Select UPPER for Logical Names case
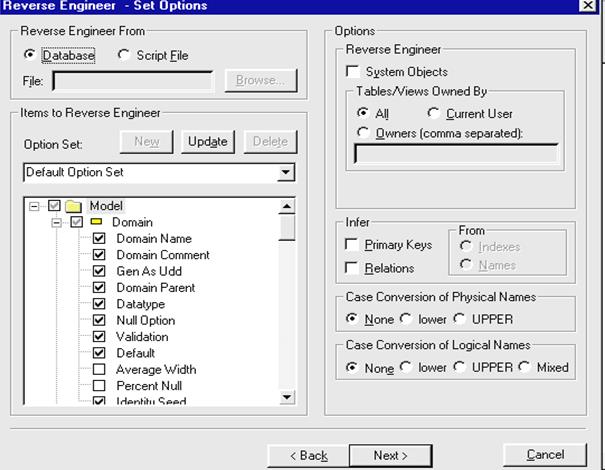 click(459, 367)
